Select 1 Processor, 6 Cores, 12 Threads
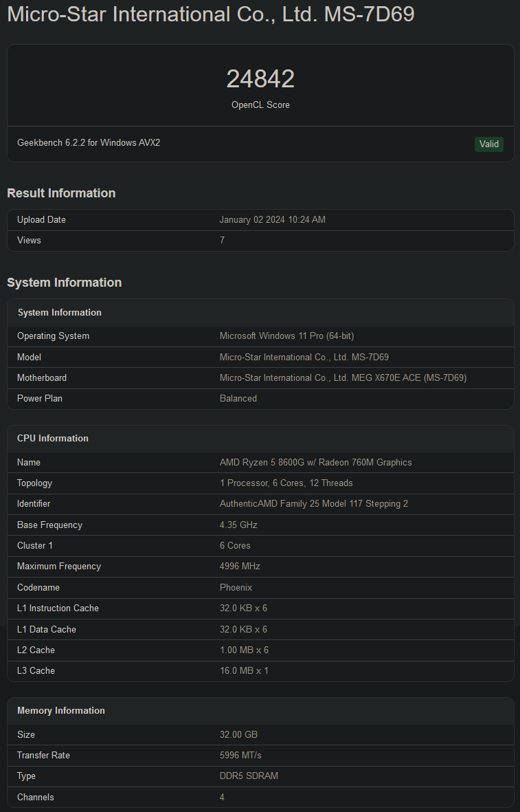This screenshot has width=520, height=812. point(286,483)
